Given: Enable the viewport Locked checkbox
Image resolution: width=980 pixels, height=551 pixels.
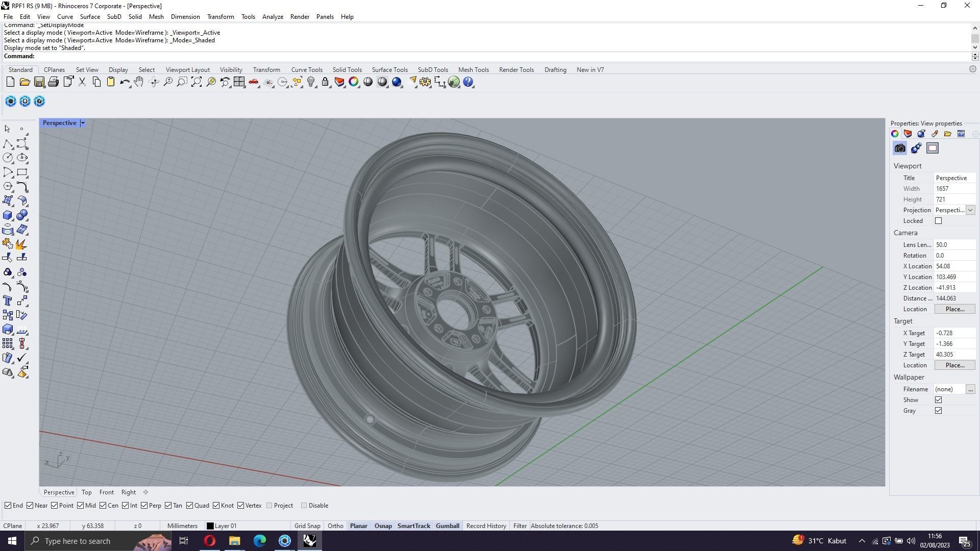Looking at the screenshot, I should click(938, 221).
